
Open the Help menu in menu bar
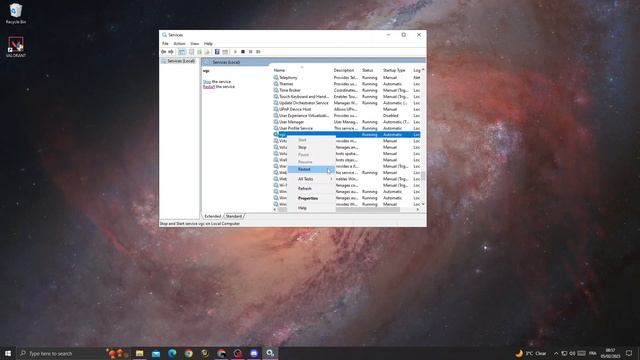point(208,44)
